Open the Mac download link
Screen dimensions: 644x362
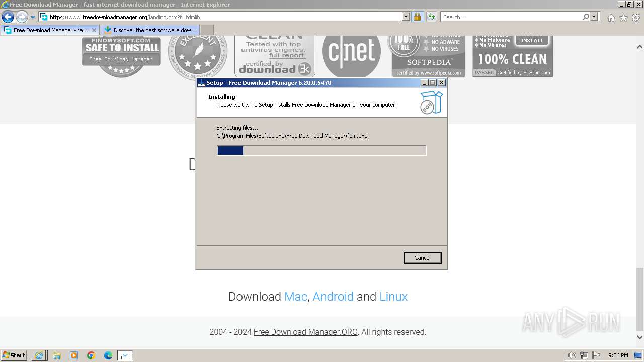tap(295, 297)
